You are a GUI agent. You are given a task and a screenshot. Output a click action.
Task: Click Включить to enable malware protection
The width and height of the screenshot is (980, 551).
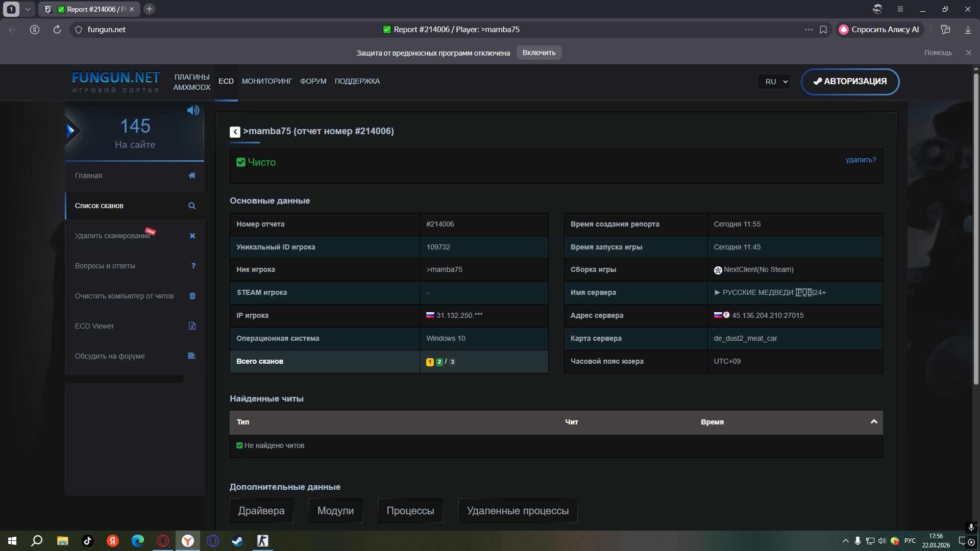tap(538, 53)
